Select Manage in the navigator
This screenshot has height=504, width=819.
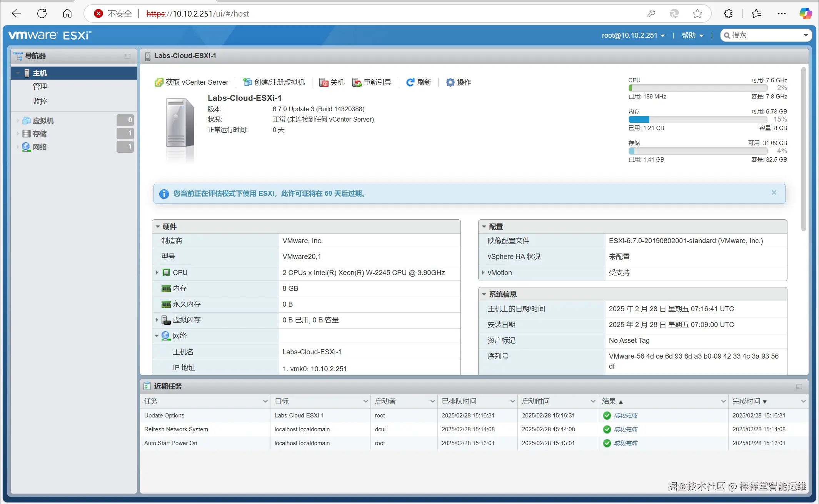click(40, 87)
